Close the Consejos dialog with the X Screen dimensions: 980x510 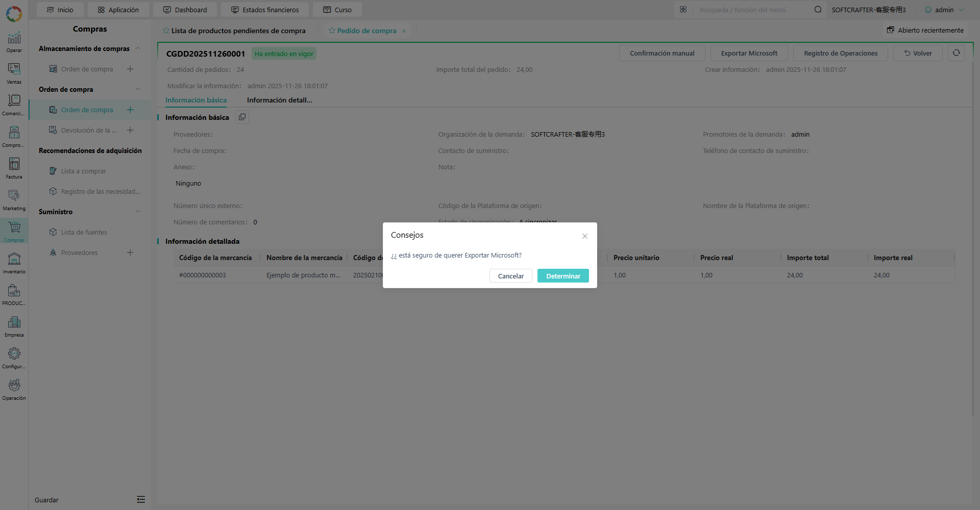click(585, 236)
